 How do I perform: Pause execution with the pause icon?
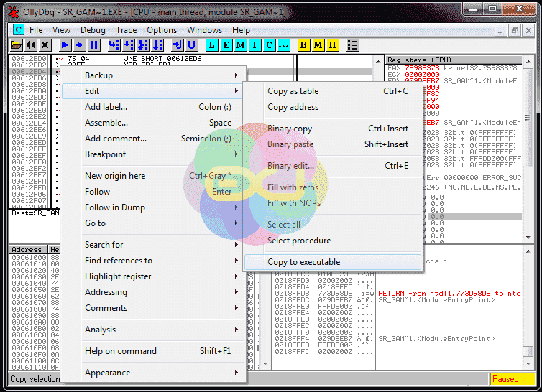tap(94, 45)
